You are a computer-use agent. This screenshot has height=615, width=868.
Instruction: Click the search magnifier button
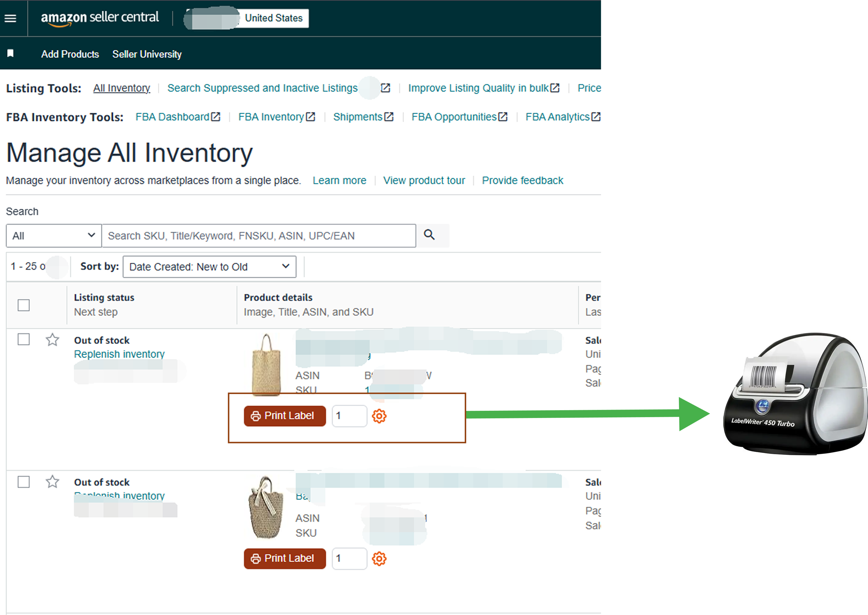click(429, 235)
